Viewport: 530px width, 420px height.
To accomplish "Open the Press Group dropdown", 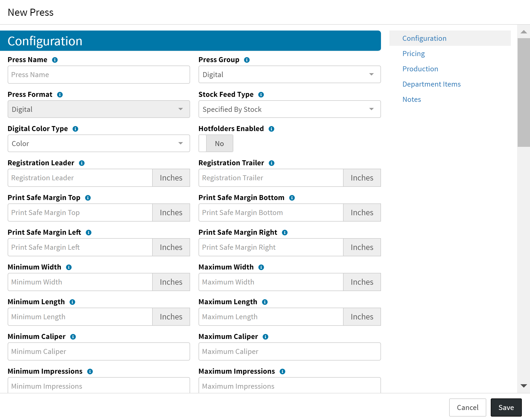I will (x=289, y=75).
